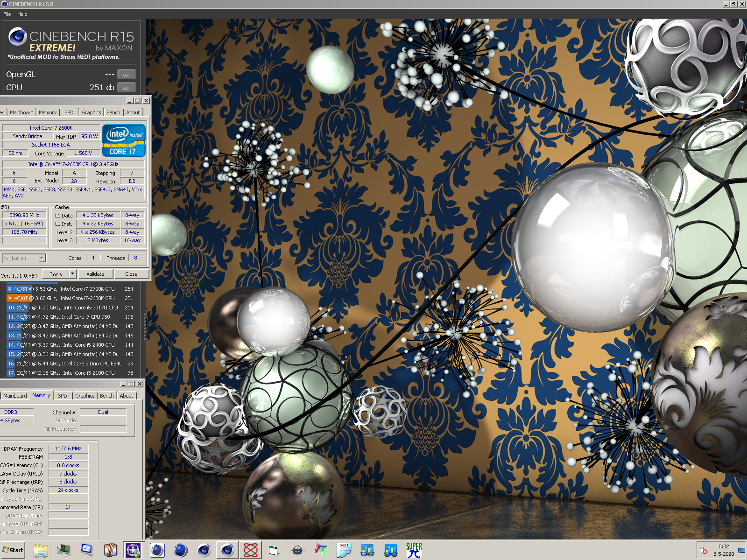Run the OpenGL benchmark
Screen dimensions: 747x560
126,75
